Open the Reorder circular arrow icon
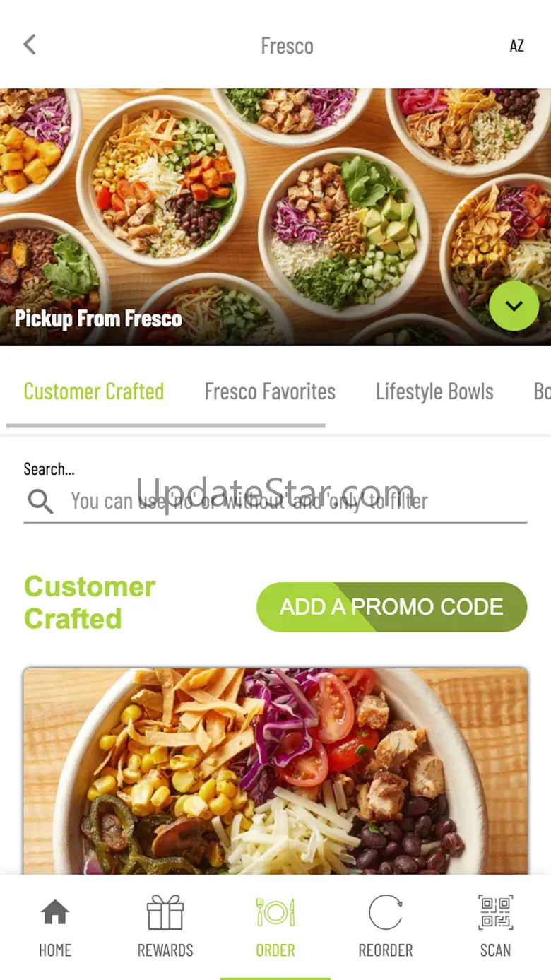 pyautogui.click(x=386, y=912)
